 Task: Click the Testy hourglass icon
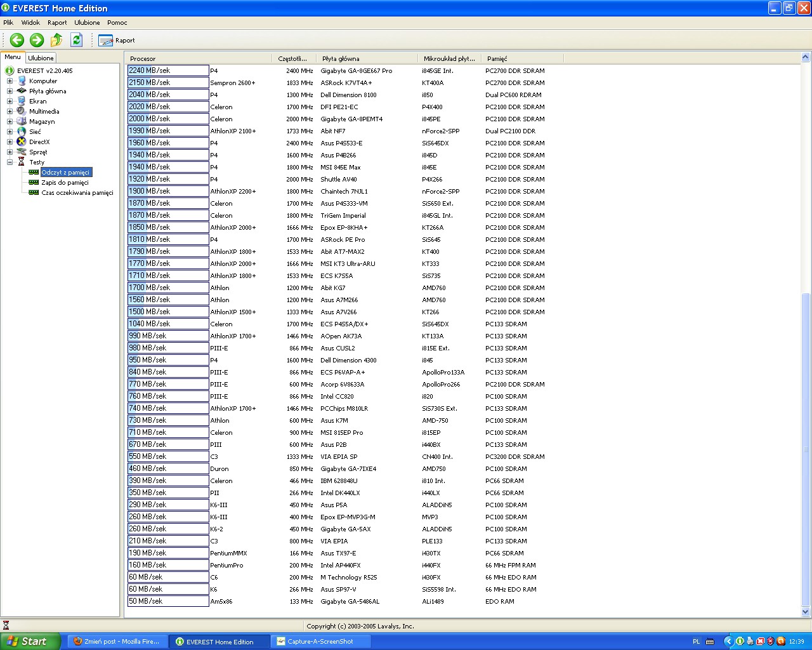coord(22,162)
